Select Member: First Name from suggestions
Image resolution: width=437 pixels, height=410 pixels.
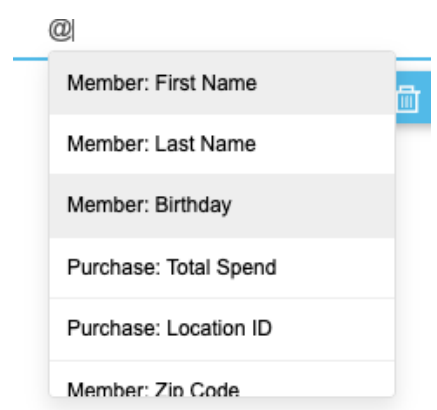[x=222, y=83]
